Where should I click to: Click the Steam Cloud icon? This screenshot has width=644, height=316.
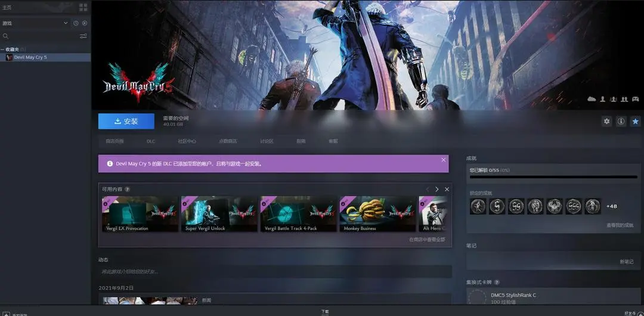592,99
